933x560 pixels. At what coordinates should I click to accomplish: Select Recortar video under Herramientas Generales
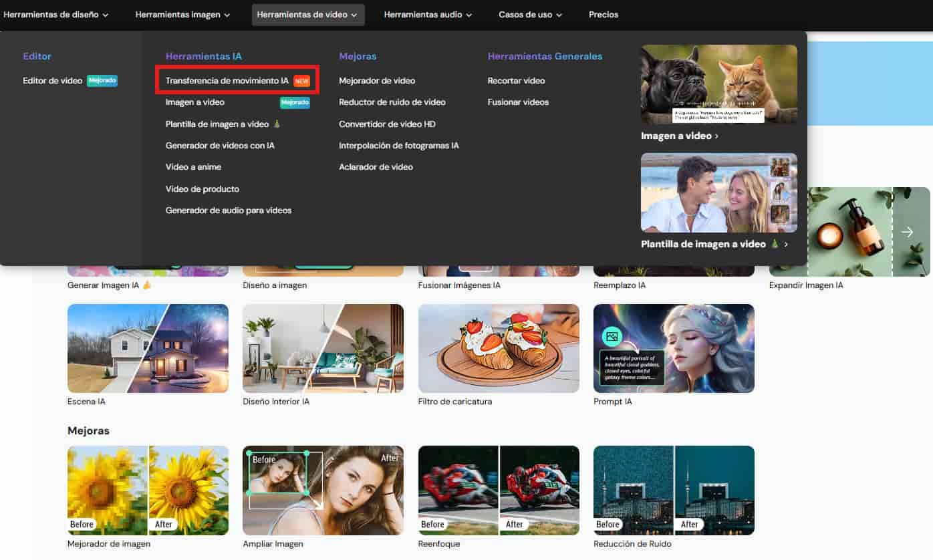[x=517, y=81]
